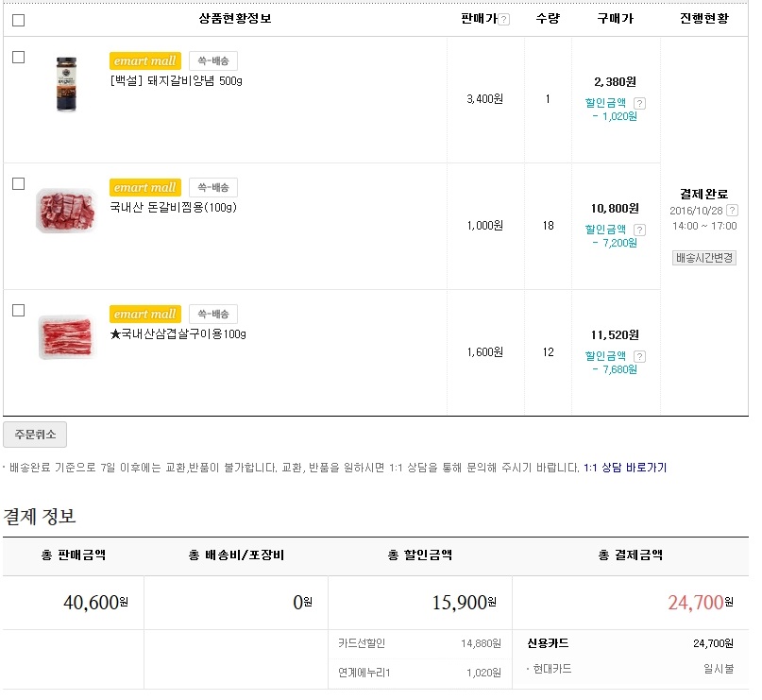Click discount help icon for 삼겹살구이용

pyautogui.click(x=639, y=356)
